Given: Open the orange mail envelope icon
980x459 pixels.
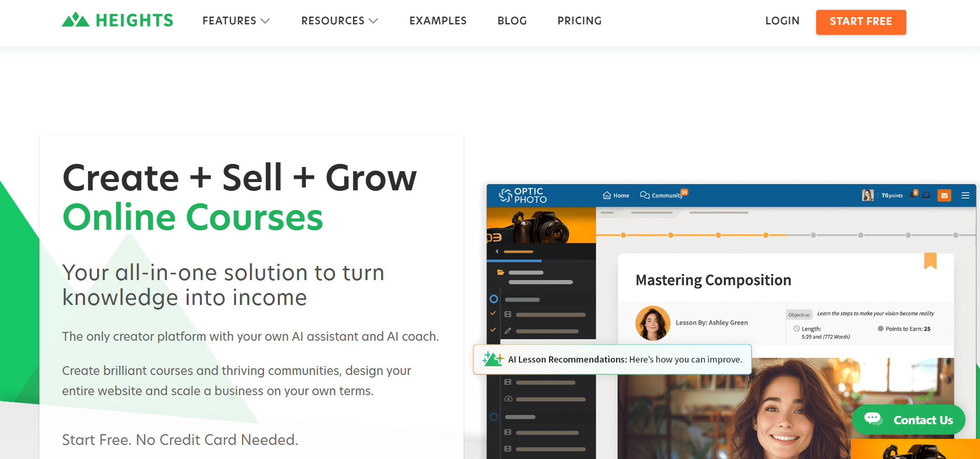Looking at the screenshot, I should pos(944,196).
